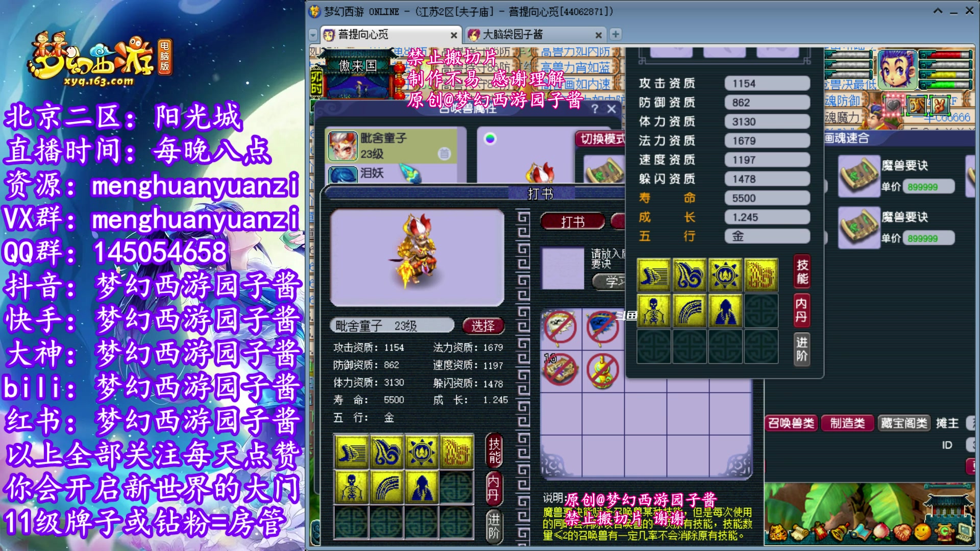Click the 首 marker on 毗舍童子 row

tap(444, 154)
